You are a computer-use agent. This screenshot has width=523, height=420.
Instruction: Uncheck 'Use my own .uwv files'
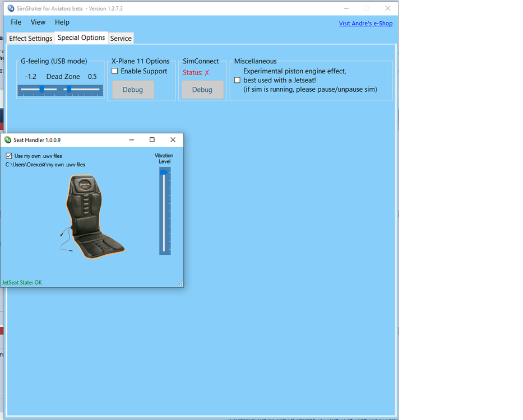click(8, 156)
